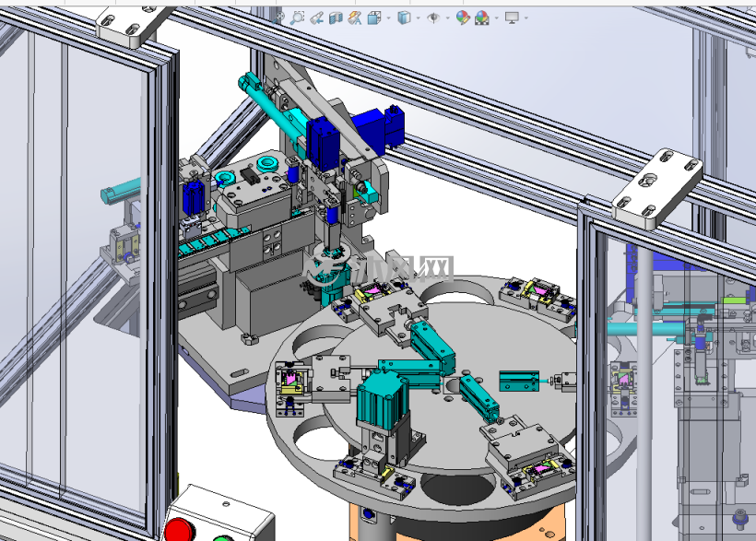Expand the View Orientation dropdown arrow
The width and height of the screenshot is (756, 541).
[389, 18]
